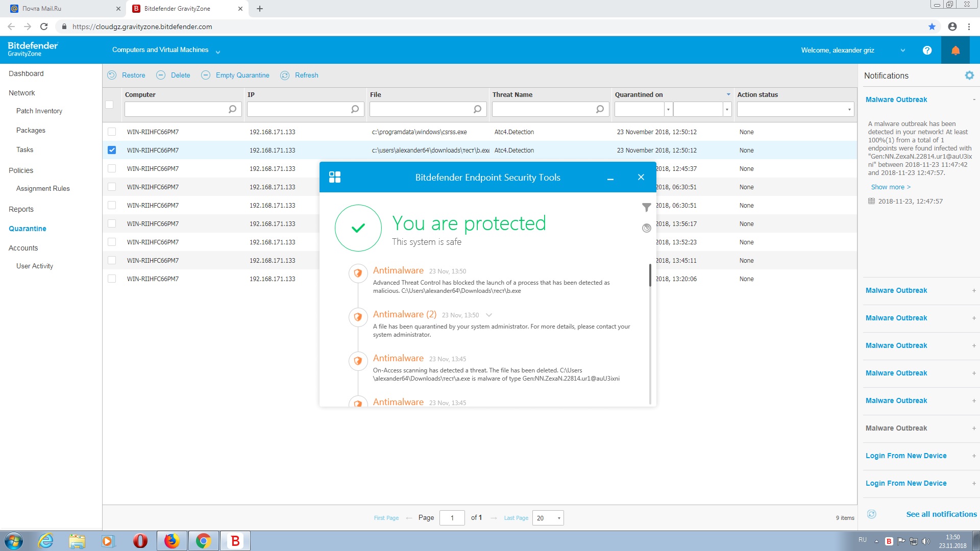The width and height of the screenshot is (980, 551).
Task: Click the Refresh quarantine icon
Action: point(285,75)
